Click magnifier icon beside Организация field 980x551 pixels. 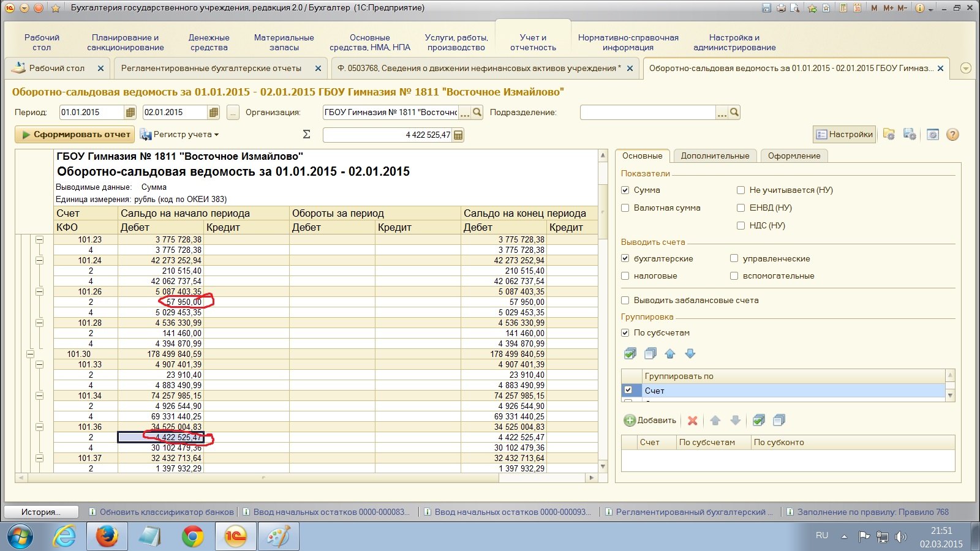477,113
